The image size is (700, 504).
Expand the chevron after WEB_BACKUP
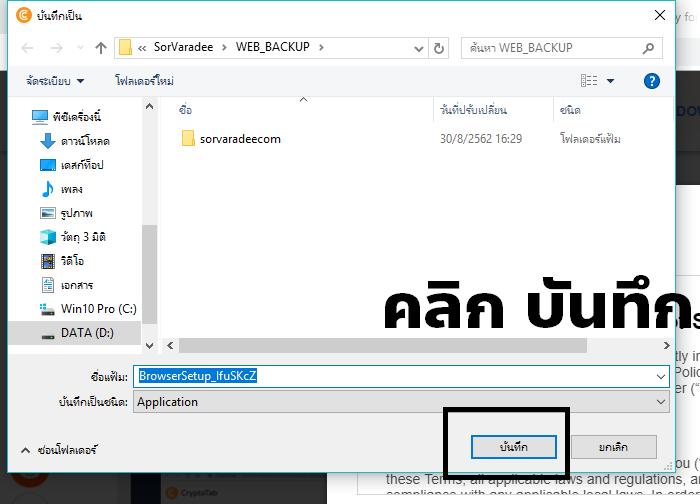[x=321, y=47]
